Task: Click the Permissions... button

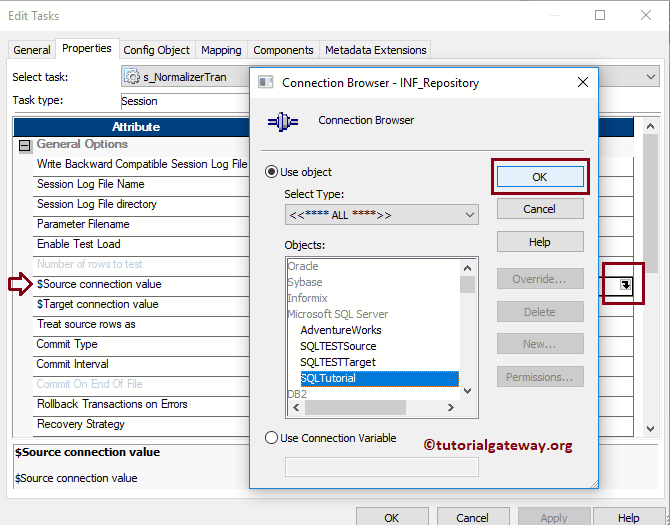Action: point(540,377)
